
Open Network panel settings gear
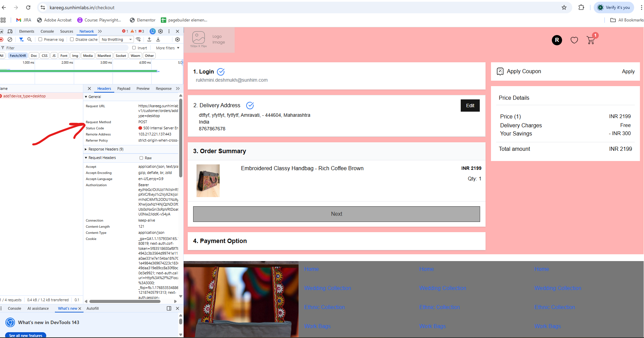point(177,39)
